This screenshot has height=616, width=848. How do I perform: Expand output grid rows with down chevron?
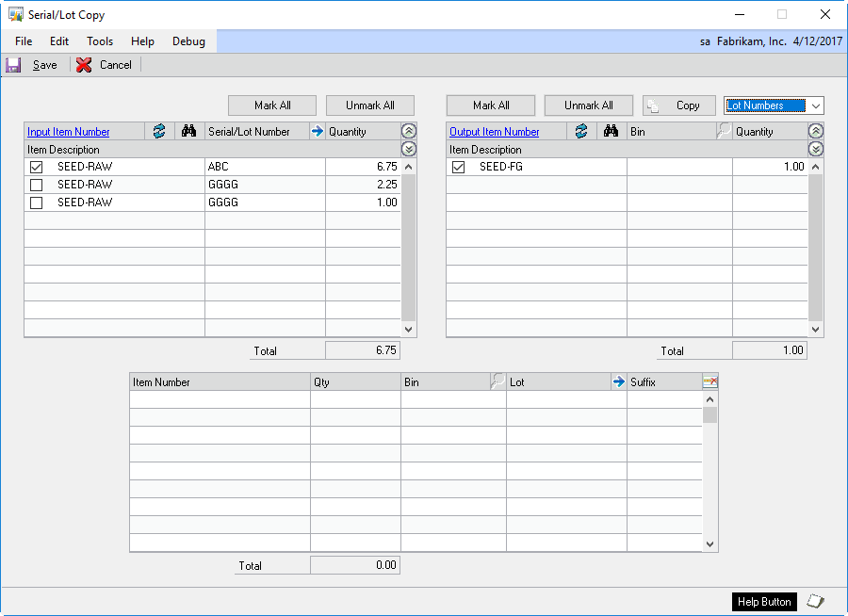(816, 149)
